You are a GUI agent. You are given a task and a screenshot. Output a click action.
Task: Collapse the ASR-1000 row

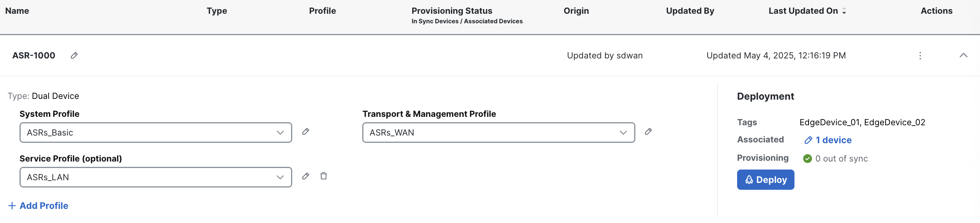tap(964, 55)
